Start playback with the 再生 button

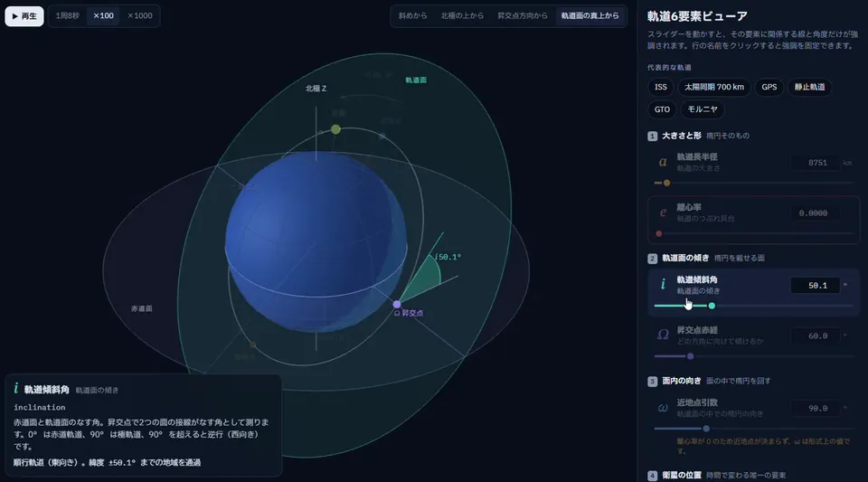coord(24,16)
